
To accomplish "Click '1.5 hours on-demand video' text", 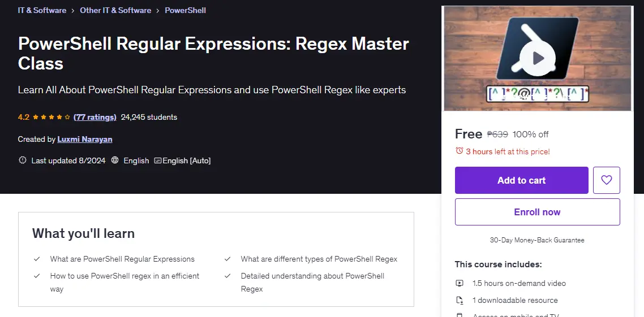I will (x=519, y=283).
